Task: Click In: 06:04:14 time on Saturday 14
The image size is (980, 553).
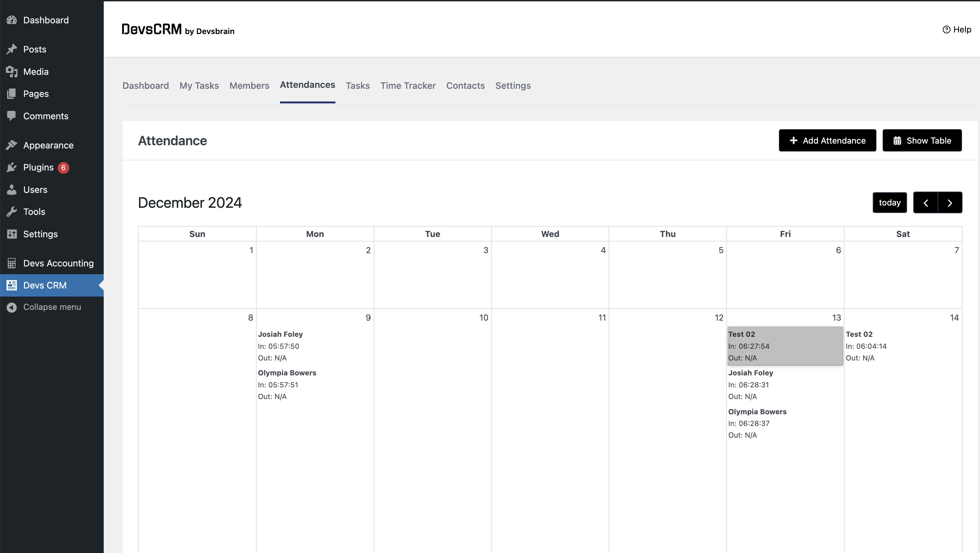Action: (x=866, y=346)
